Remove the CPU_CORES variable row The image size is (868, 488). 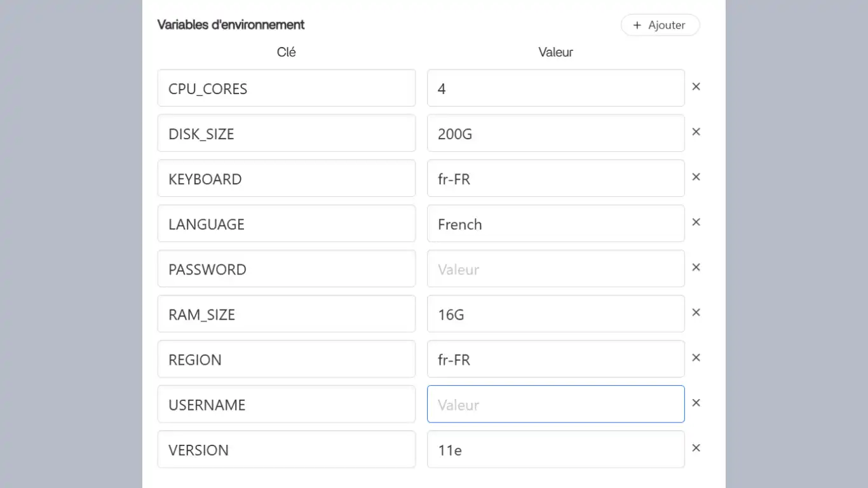[x=696, y=86]
